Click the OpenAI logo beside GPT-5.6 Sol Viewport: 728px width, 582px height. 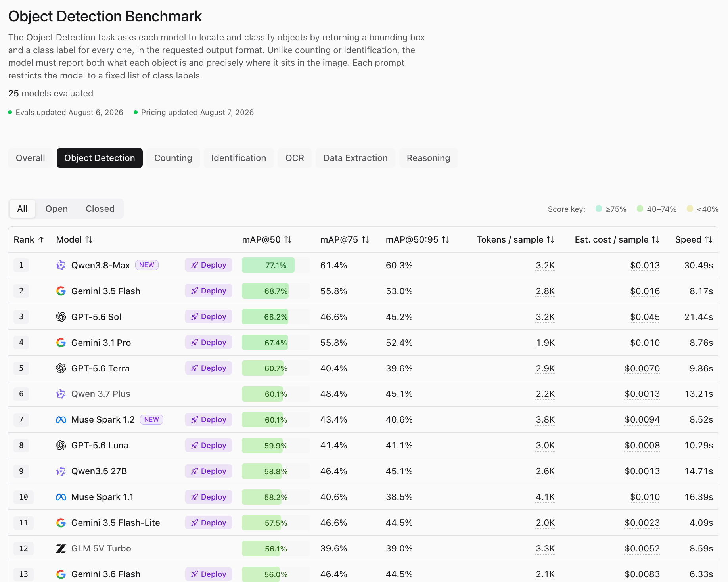[x=61, y=317]
